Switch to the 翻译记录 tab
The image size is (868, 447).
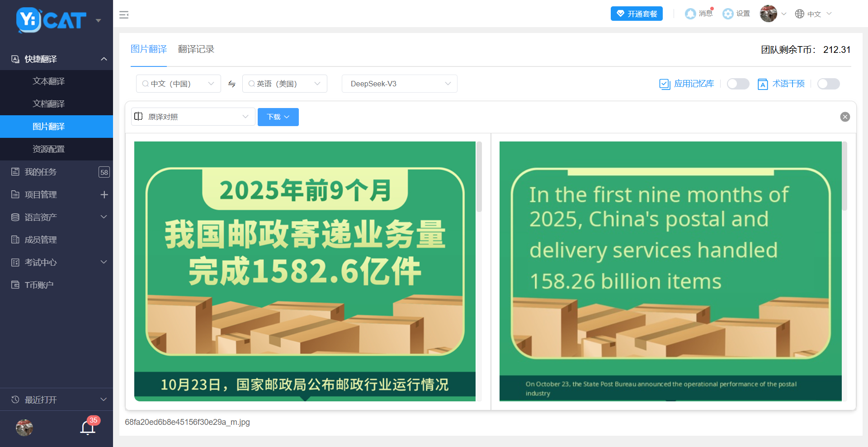point(196,49)
